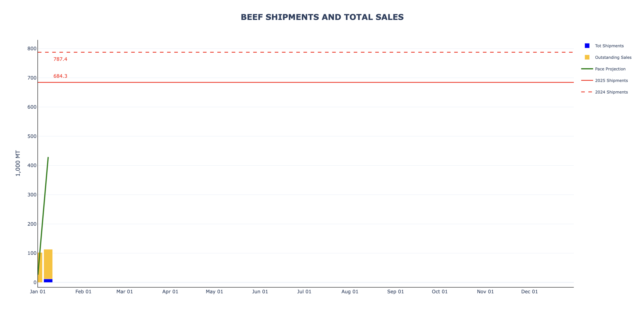Screen dimensions: 644x319
Task: Select the blue Tot Shipments bar in chart
Action: pos(48,281)
